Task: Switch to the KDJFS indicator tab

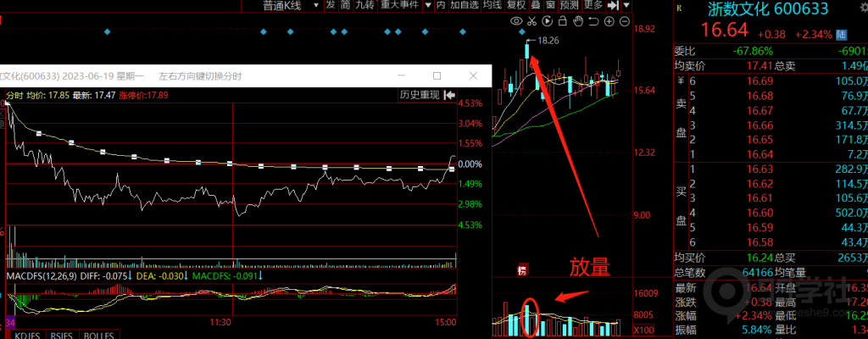Action: [x=26, y=335]
